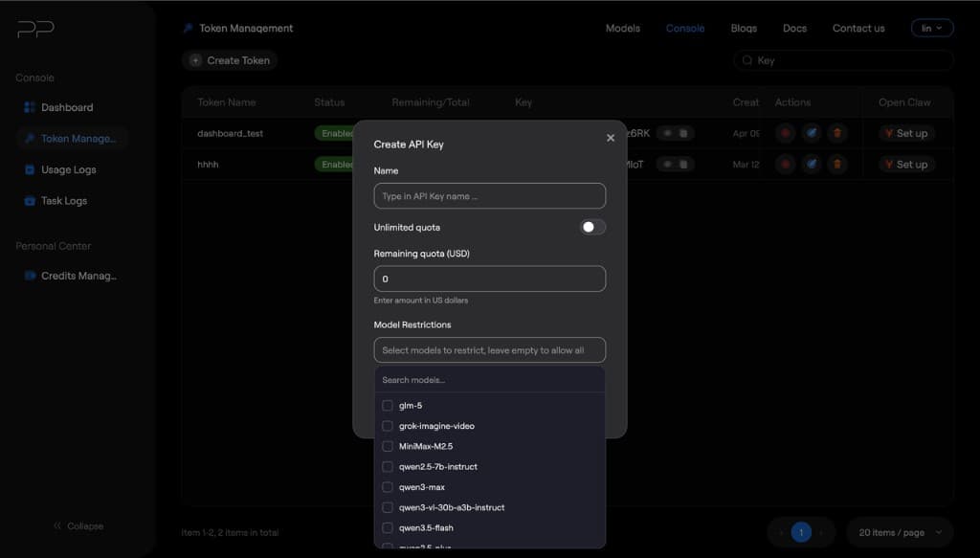Open Console in the top navigation
The width and height of the screenshot is (980, 558).
tap(685, 28)
